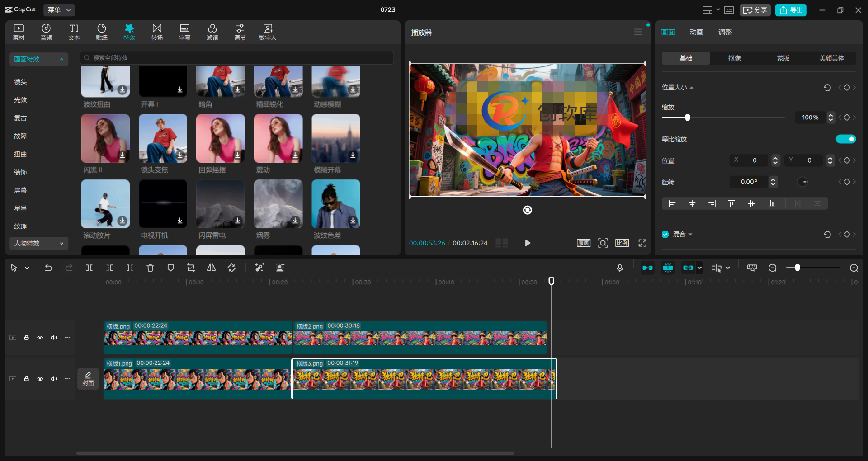Toggle main track magnet snapping icon

(x=647, y=268)
